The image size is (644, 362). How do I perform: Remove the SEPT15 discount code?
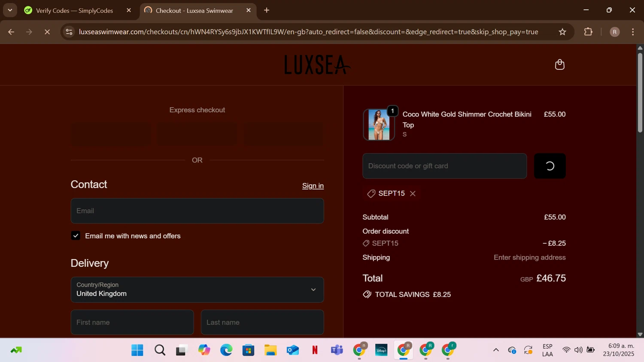tap(413, 194)
